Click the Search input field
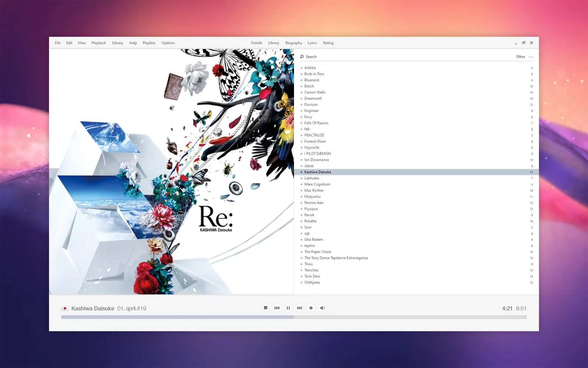Viewport: 588px width, 368px height. [x=404, y=57]
